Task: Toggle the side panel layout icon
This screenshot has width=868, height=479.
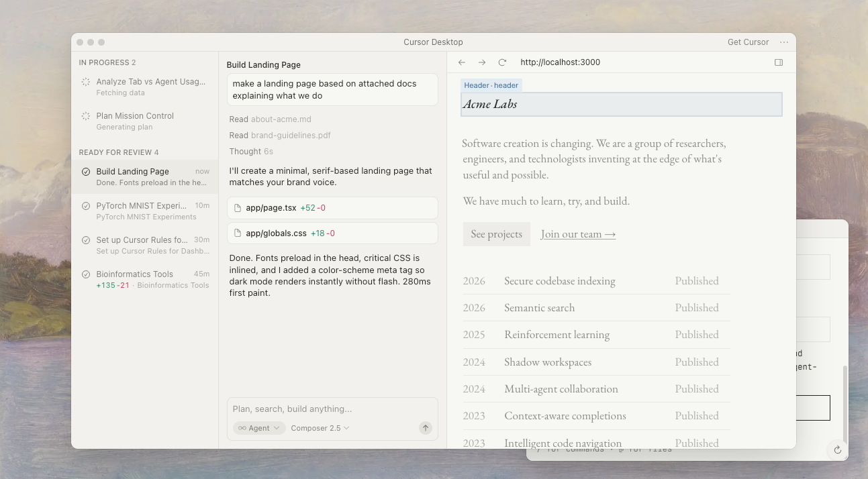Action: [779, 62]
